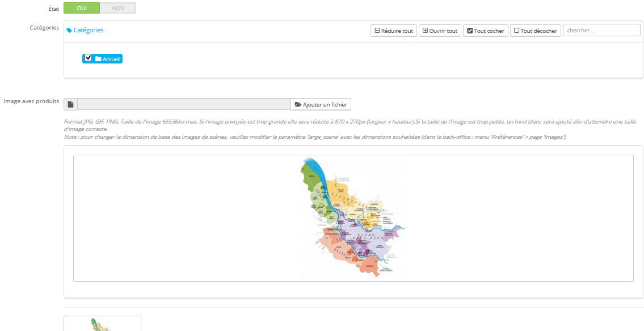The height and width of the screenshot is (331, 644).
Task: Click Ajouter un fichier button
Action: [321, 105]
